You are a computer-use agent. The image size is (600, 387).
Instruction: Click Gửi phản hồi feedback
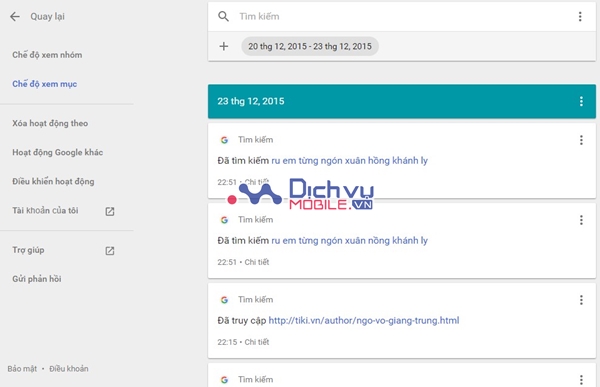pyautogui.click(x=37, y=279)
